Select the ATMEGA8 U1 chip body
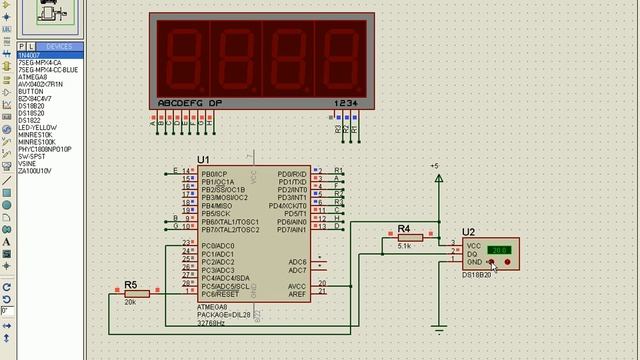Image resolution: width=640 pixels, height=360 pixels. point(254,234)
